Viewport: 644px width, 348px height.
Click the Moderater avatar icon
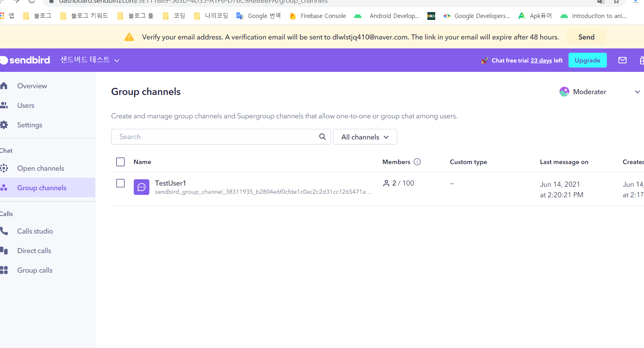coord(564,92)
